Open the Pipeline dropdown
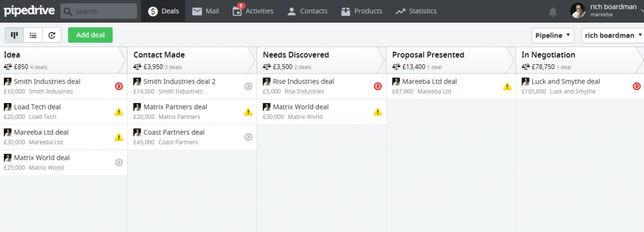The image size is (644, 232). point(553,35)
